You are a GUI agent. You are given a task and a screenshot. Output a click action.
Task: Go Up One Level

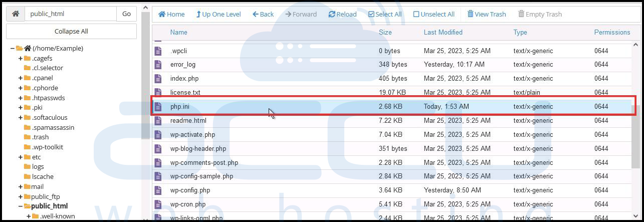tap(219, 14)
